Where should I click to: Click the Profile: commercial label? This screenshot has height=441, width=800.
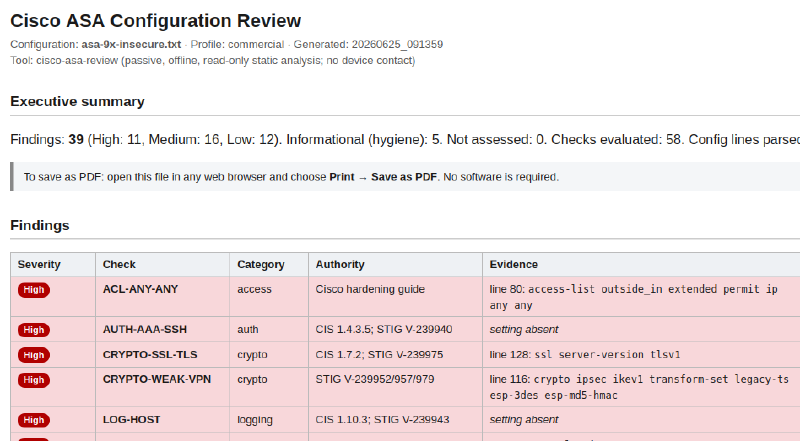tap(237, 44)
